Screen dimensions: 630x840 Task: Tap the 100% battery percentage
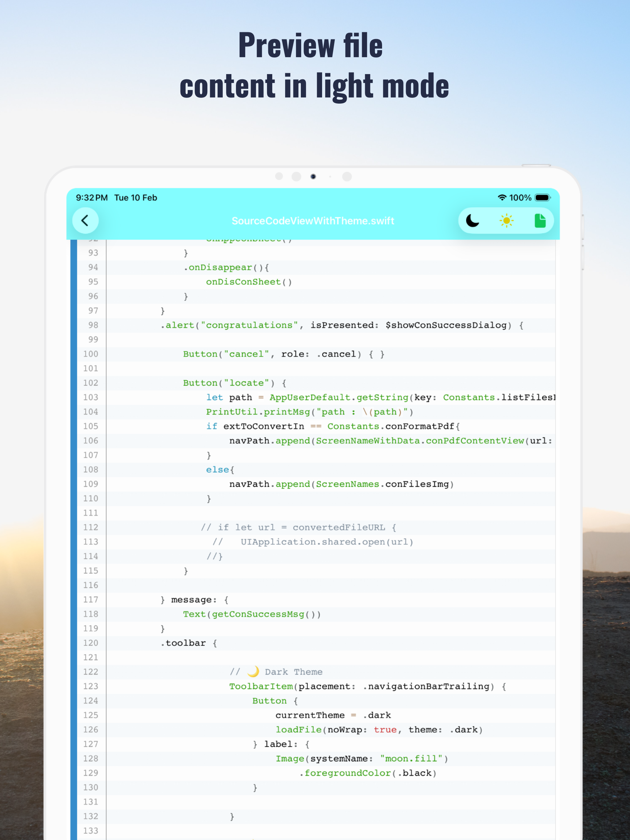(x=520, y=197)
